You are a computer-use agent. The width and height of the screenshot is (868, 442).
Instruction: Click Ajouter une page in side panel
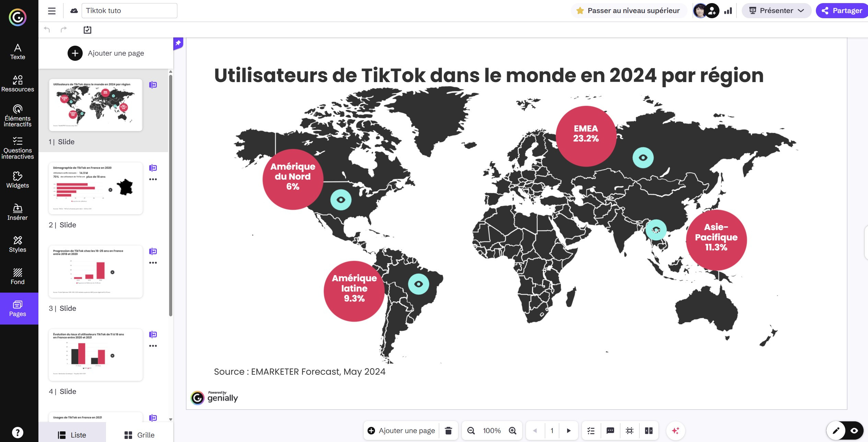(x=106, y=53)
